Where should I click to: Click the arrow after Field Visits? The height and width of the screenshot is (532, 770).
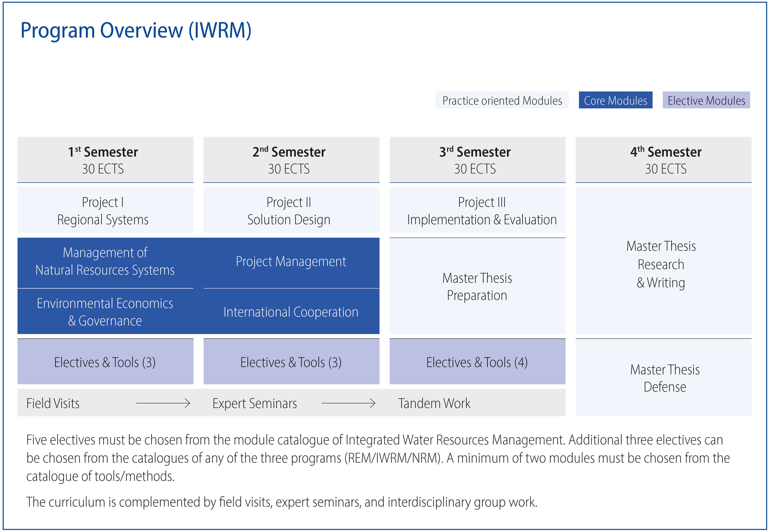point(163,403)
